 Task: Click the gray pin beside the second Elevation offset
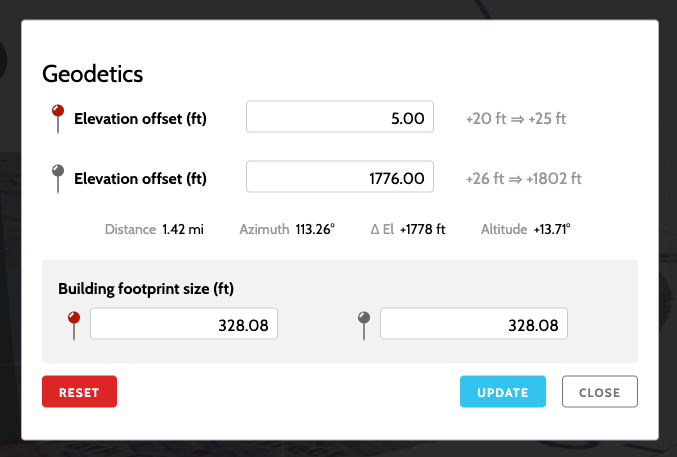tap(58, 178)
